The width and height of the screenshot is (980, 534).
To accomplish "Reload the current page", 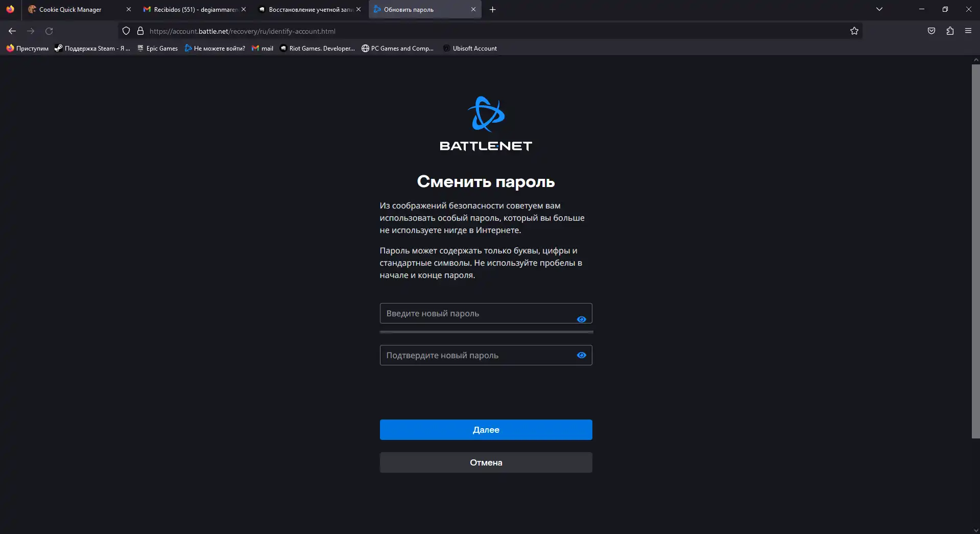I will coord(49,31).
